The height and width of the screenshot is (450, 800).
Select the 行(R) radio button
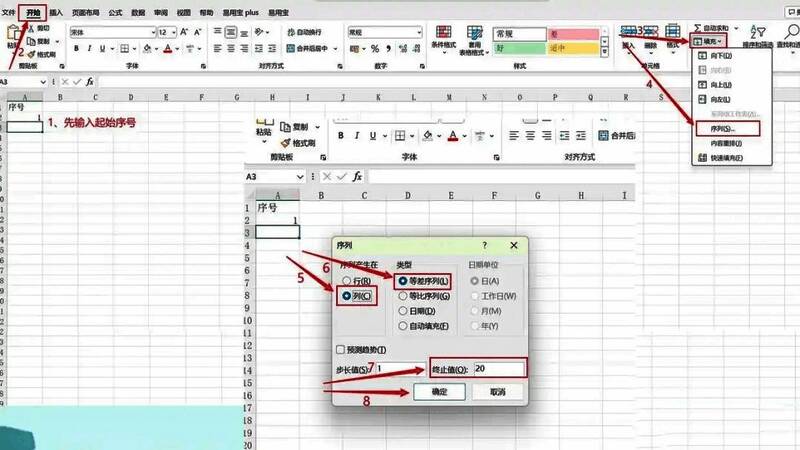348,281
